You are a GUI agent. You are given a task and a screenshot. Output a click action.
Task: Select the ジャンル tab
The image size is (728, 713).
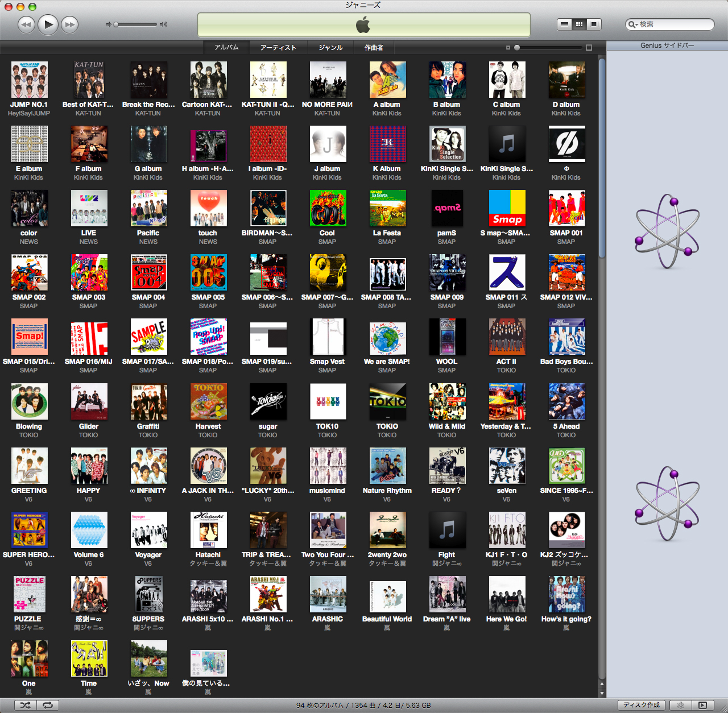(330, 47)
